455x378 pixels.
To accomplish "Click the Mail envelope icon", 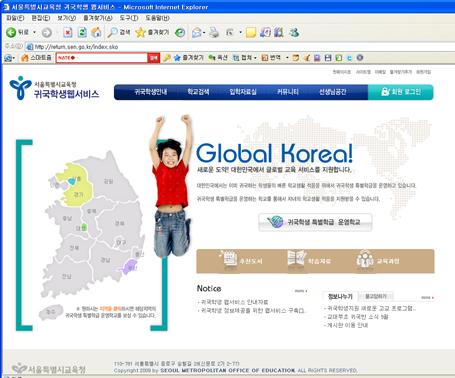I will [x=196, y=32].
